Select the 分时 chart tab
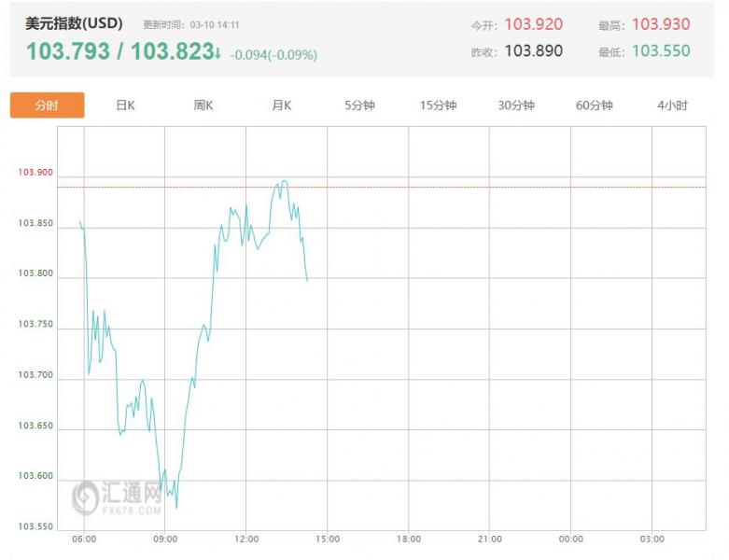729x560 pixels. 47,105
